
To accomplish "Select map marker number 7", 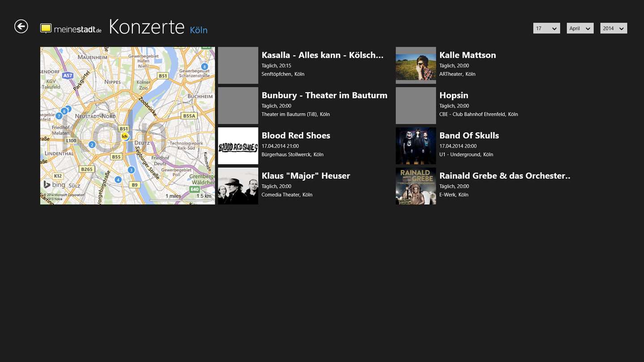I will coord(59,116).
